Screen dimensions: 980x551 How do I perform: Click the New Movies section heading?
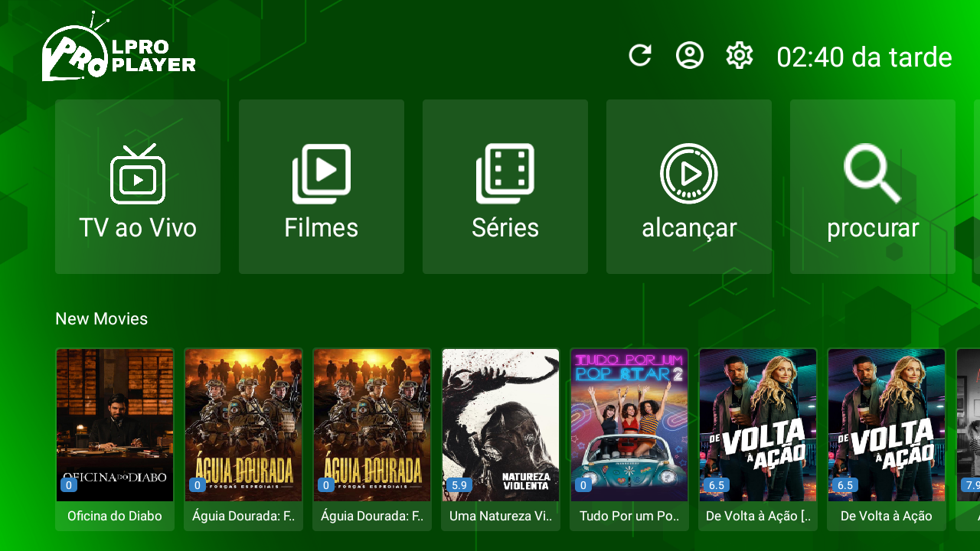coord(101,318)
